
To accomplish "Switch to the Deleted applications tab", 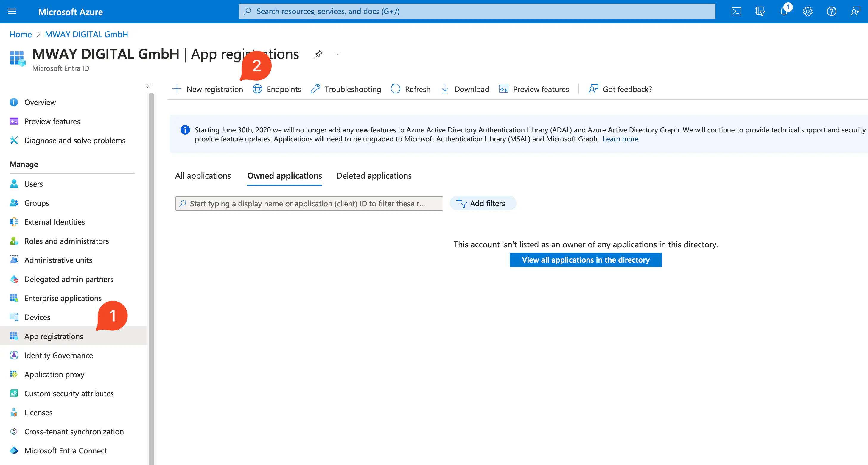I will pos(374,176).
